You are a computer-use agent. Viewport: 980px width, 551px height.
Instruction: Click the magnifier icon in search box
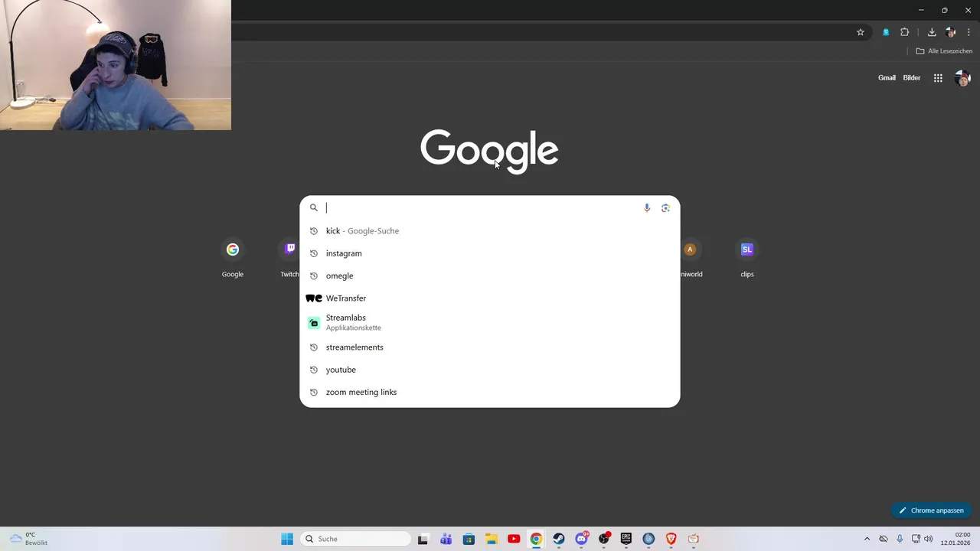314,207
